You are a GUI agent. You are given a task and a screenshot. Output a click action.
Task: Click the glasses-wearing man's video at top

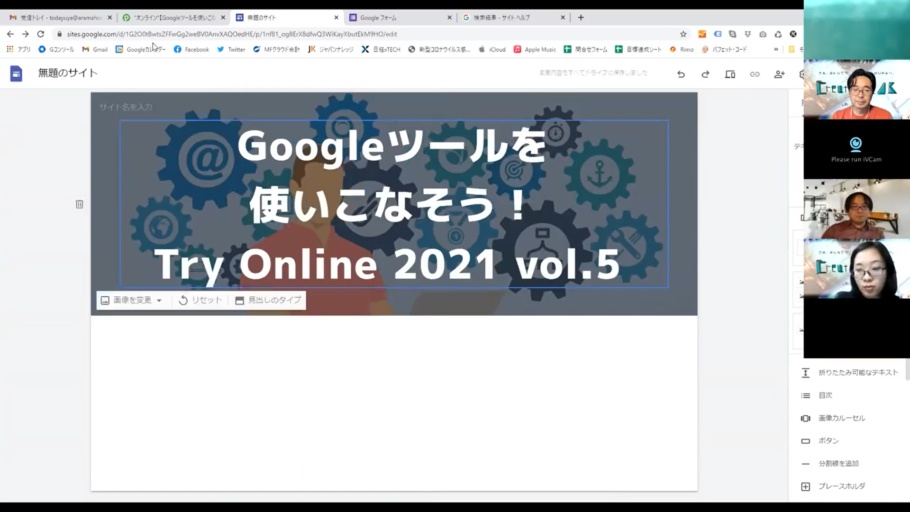click(857, 89)
